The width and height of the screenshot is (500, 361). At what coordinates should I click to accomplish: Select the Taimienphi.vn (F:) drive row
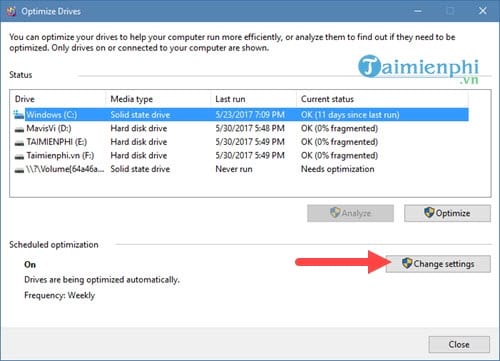pos(241,156)
